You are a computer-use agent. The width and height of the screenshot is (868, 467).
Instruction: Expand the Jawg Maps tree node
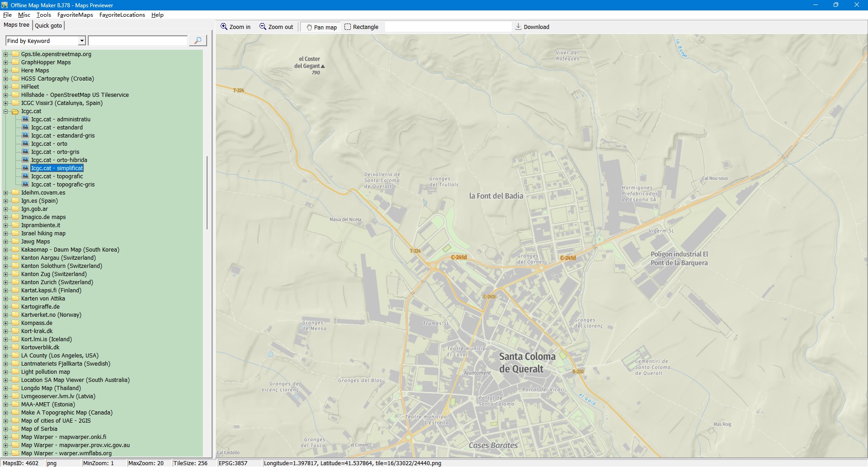pyautogui.click(x=6, y=242)
